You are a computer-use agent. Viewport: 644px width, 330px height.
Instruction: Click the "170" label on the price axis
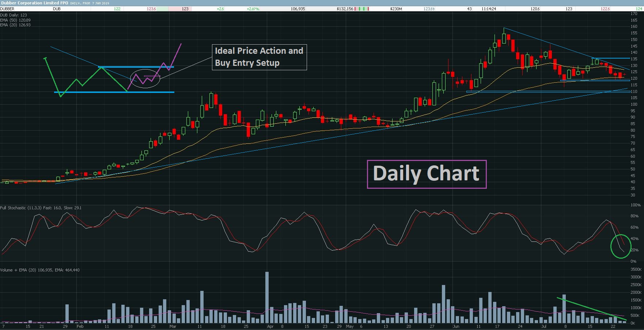point(634,14)
